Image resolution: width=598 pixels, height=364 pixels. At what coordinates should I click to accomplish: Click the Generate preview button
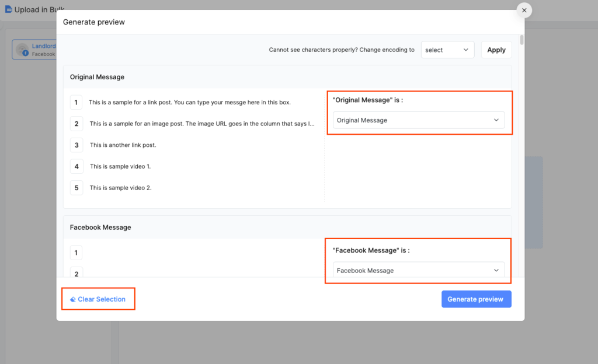coord(476,299)
